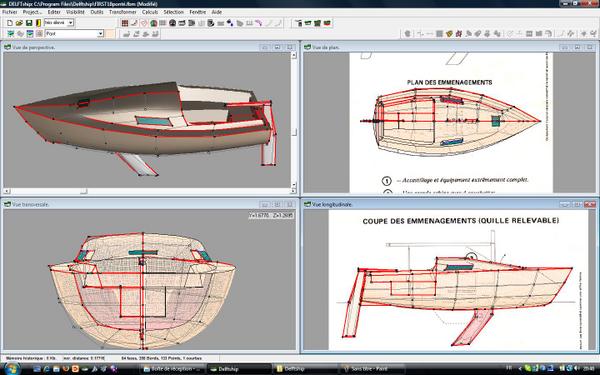Switch to the Boîte de réception taskbar window
Viewport: 600px width, 375px height.
pos(173,369)
